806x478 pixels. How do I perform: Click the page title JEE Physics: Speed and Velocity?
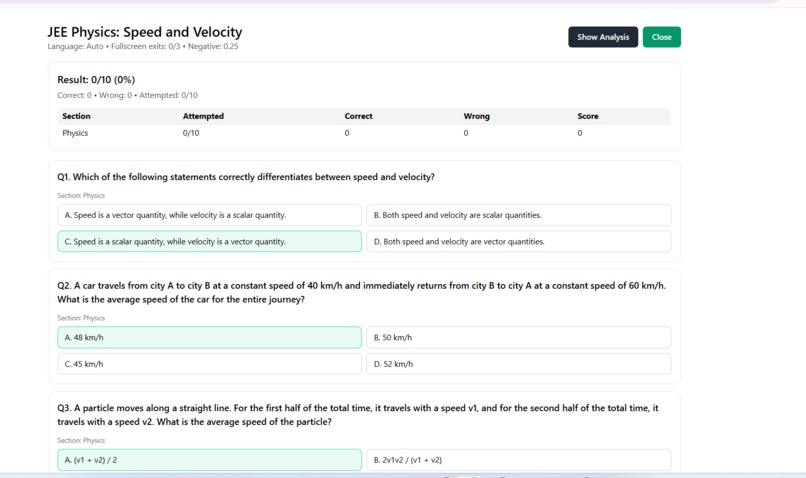[145, 32]
